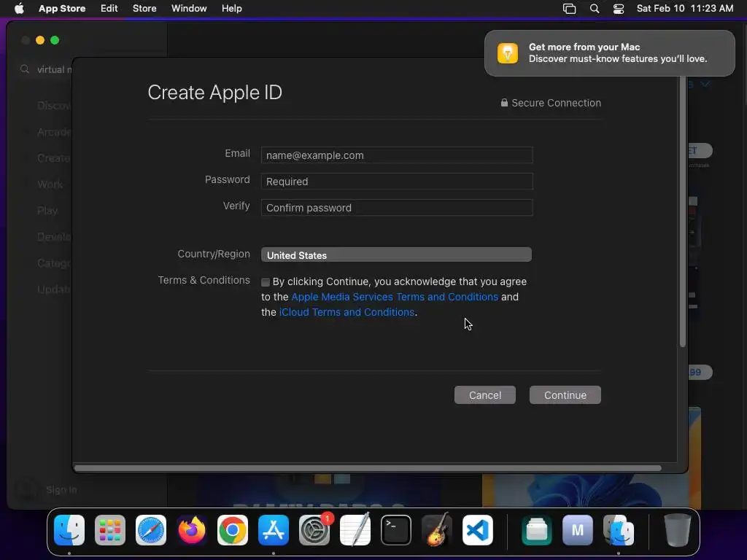Open the Store menu
The height and width of the screenshot is (560, 747).
click(144, 9)
